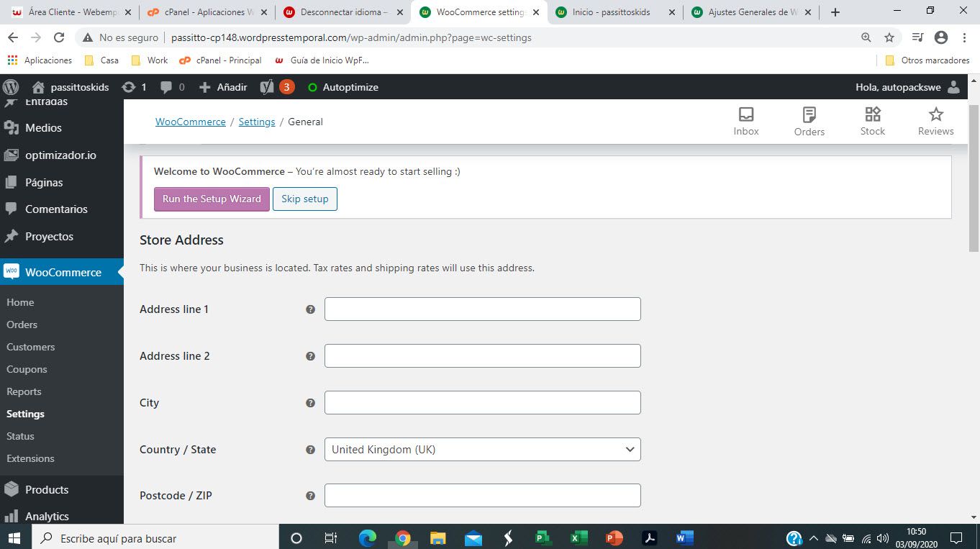Go back in browser history

[13, 37]
